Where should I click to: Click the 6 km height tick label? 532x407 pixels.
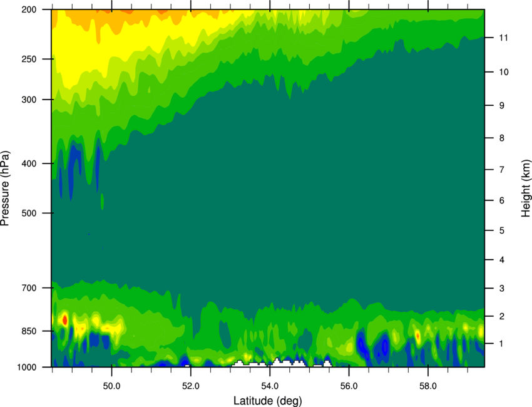point(502,200)
